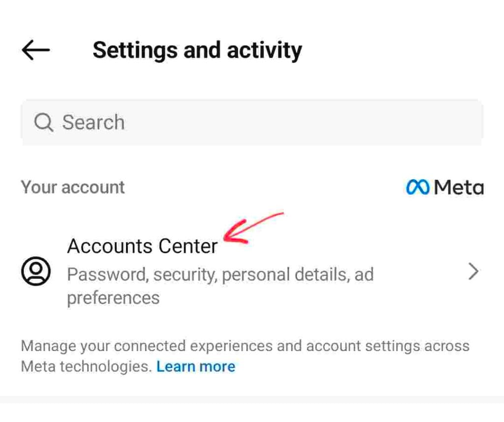Click the 'Meta technologies.' text before link
Screen dimensions: 504x422
click(86, 366)
